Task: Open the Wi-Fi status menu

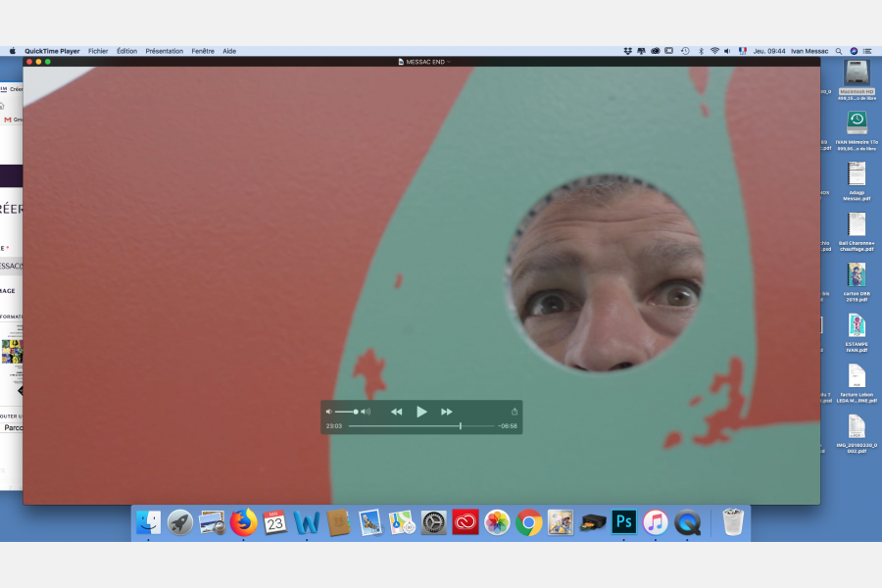Action: pyautogui.click(x=714, y=51)
